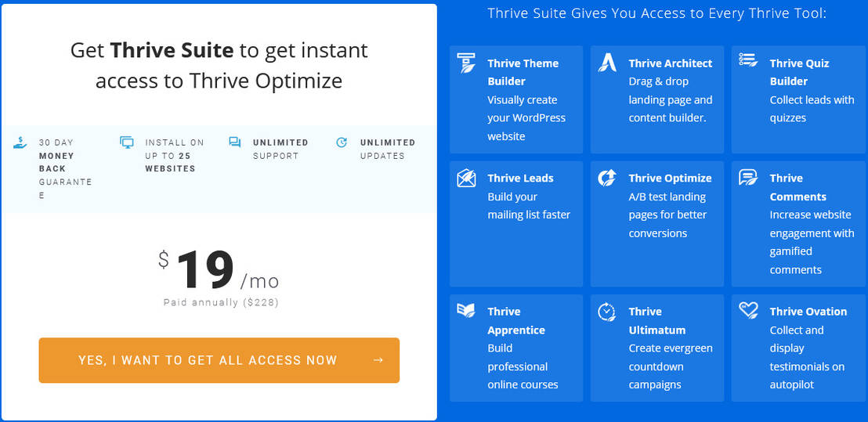
Task: Click Collect and display testimonials description
Action: [x=807, y=357]
